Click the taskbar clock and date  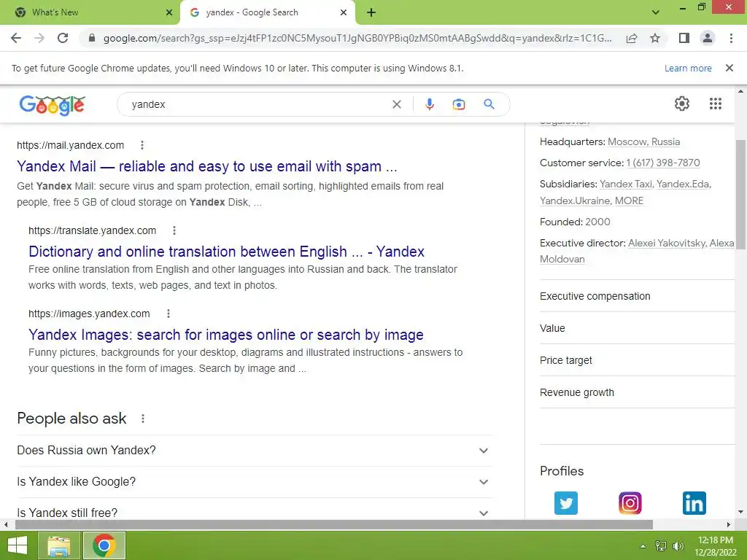(x=715, y=546)
